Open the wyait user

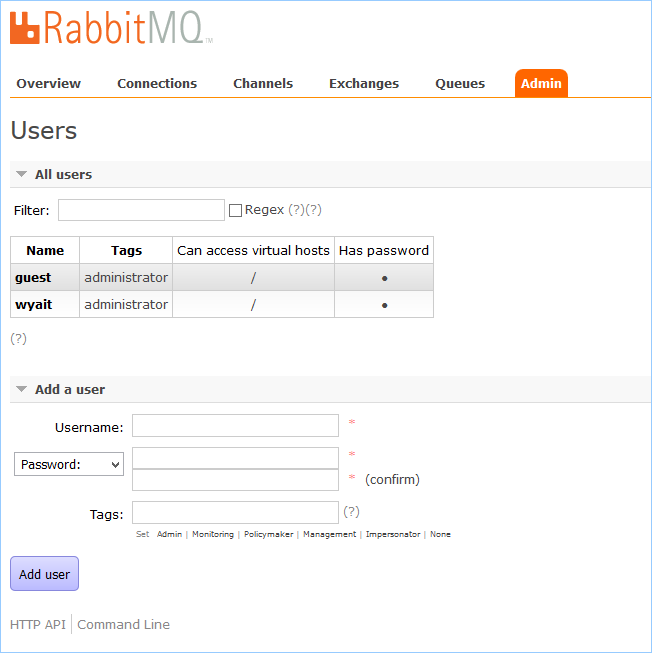click(33, 304)
